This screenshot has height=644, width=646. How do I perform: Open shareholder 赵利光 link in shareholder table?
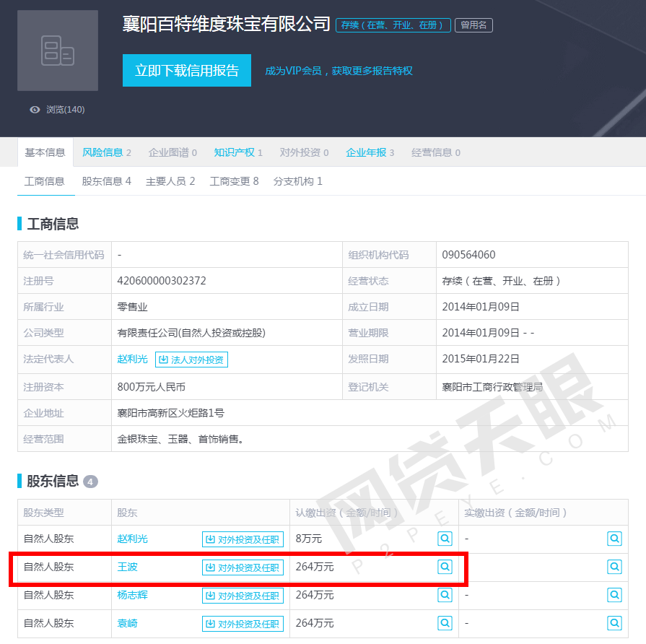[x=132, y=539]
